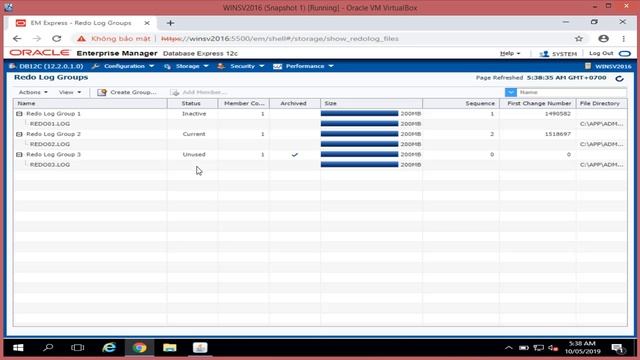Select Redo Log Group 3 row

(320, 155)
